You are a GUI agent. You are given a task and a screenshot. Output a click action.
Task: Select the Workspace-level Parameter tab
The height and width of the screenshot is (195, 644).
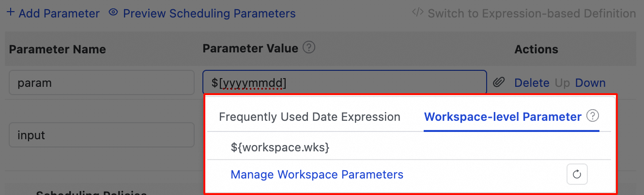click(503, 117)
